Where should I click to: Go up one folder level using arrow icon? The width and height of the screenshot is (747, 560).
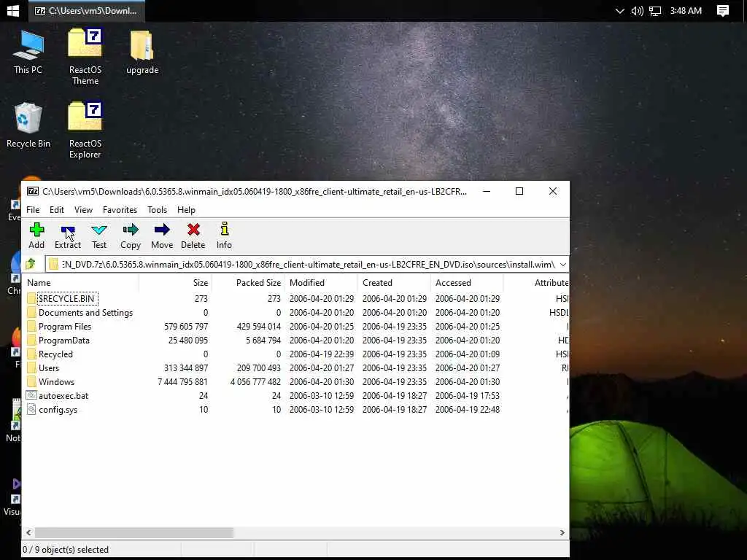(x=31, y=264)
